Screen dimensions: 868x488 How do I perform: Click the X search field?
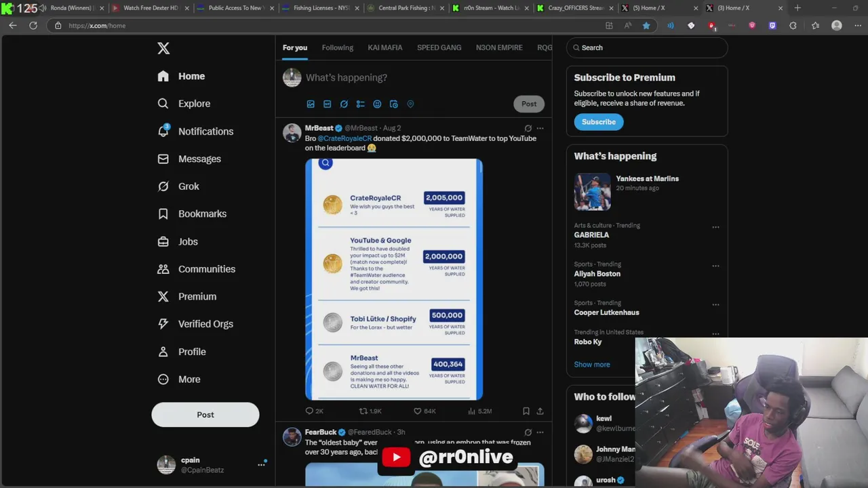tap(647, 47)
